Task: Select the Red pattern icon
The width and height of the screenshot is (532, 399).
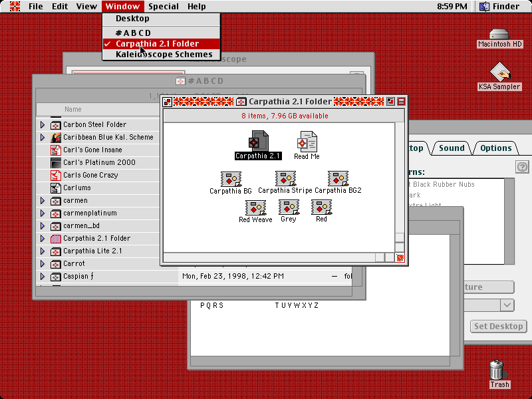Action: pyautogui.click(x=321, y=207)
